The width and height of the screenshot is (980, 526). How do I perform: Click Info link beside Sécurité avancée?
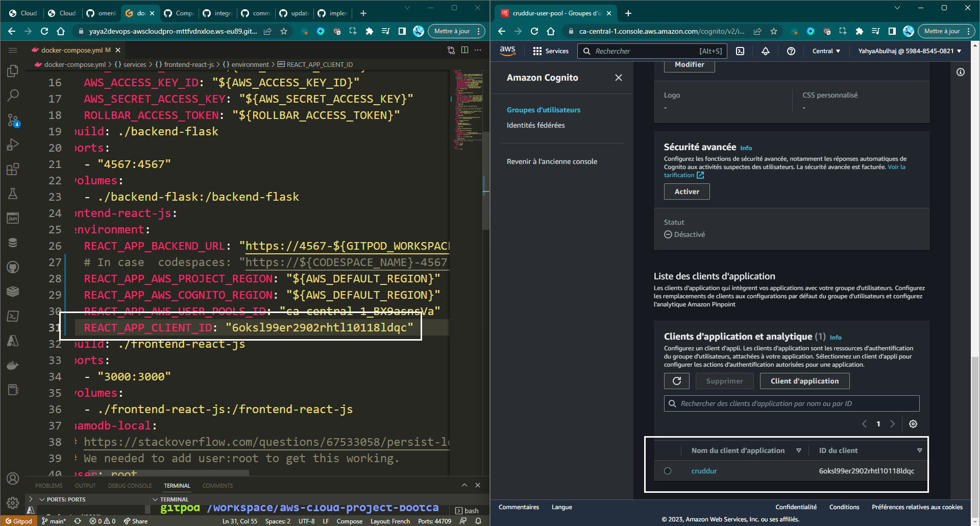[x=746, y=148]
